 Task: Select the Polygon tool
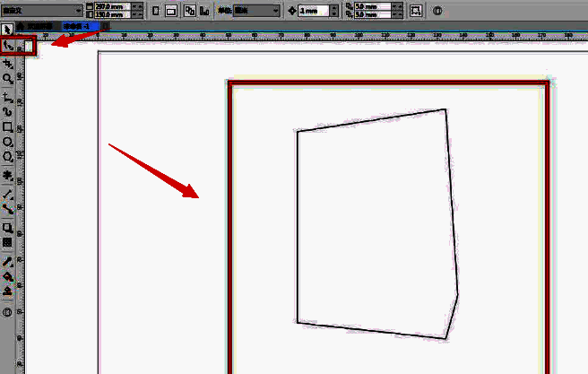pyautogui.click(x=8, y=157)
